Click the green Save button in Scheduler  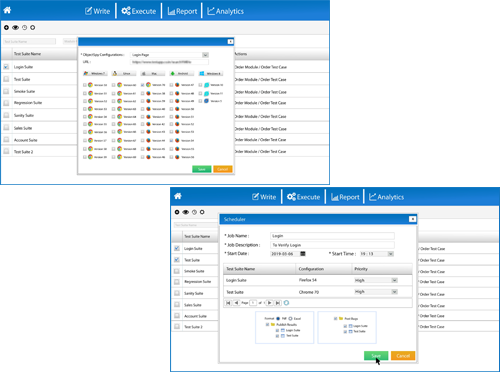pyautogui.click(x=376, y=356)
